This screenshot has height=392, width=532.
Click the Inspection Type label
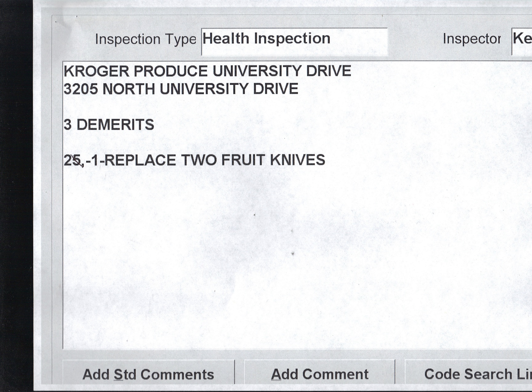point(145,39)
